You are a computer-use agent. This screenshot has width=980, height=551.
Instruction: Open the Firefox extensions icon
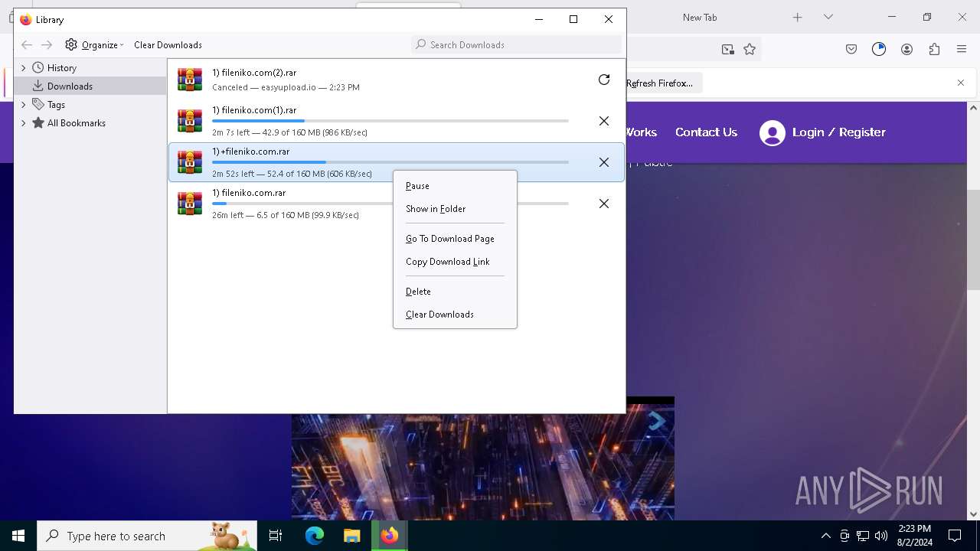pyautogui.click(x=934, y=49)
